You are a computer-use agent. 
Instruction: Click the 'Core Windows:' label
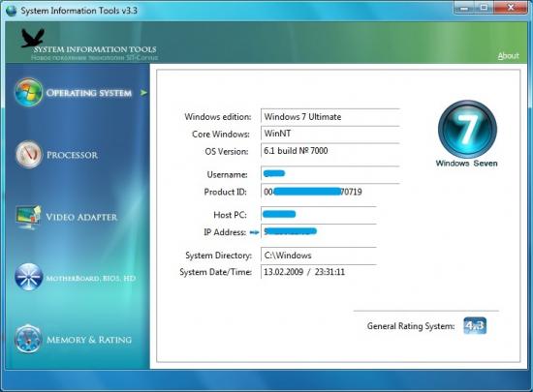click(221, 135)
